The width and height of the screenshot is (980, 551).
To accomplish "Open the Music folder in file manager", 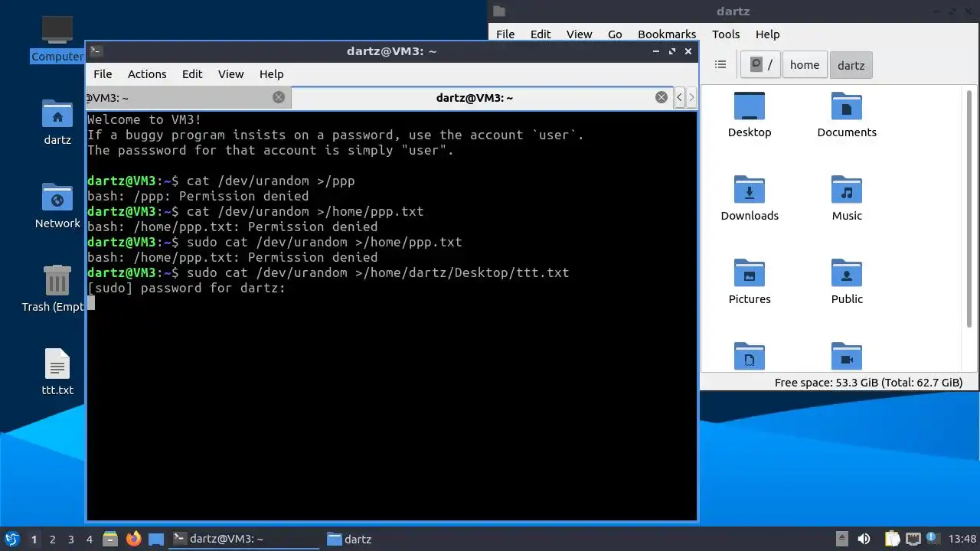I will tap(847, 198).
